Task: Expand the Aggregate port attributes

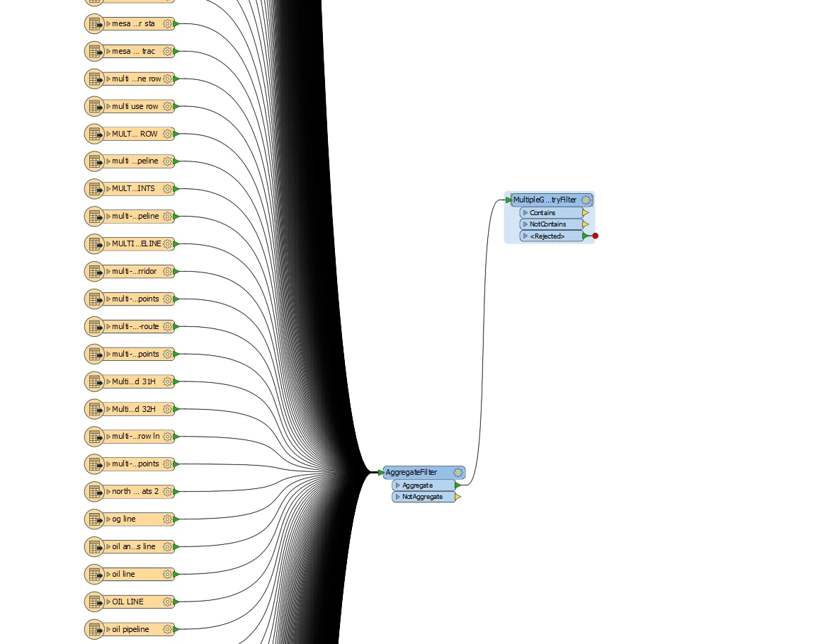Action: tap(397, 485)
